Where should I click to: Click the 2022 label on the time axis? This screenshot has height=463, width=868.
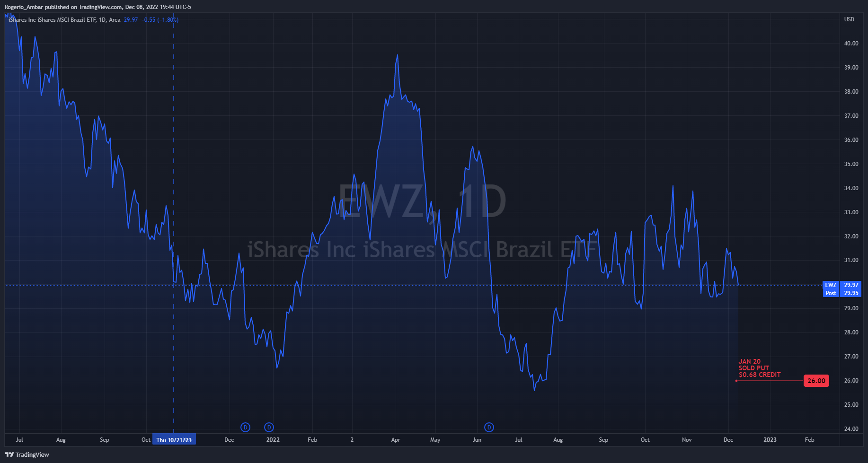click(273, 440)
